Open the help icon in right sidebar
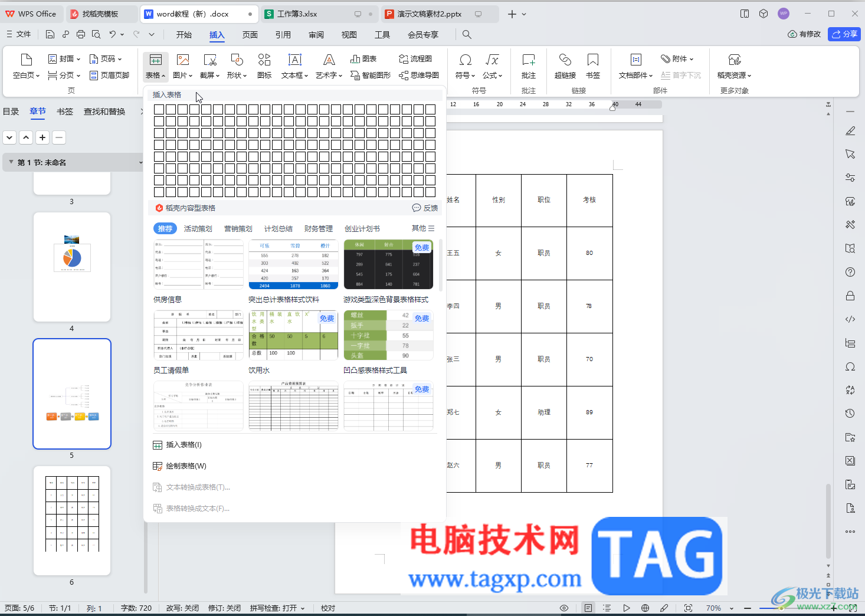This screenshot has width=865, height=616. (850, 272)
